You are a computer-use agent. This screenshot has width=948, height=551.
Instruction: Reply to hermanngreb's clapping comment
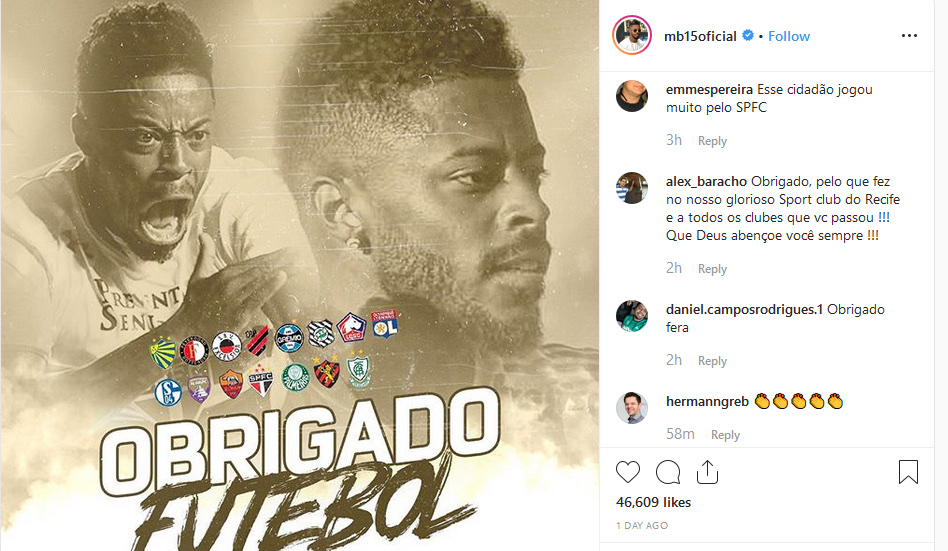(x=725, y=435)
